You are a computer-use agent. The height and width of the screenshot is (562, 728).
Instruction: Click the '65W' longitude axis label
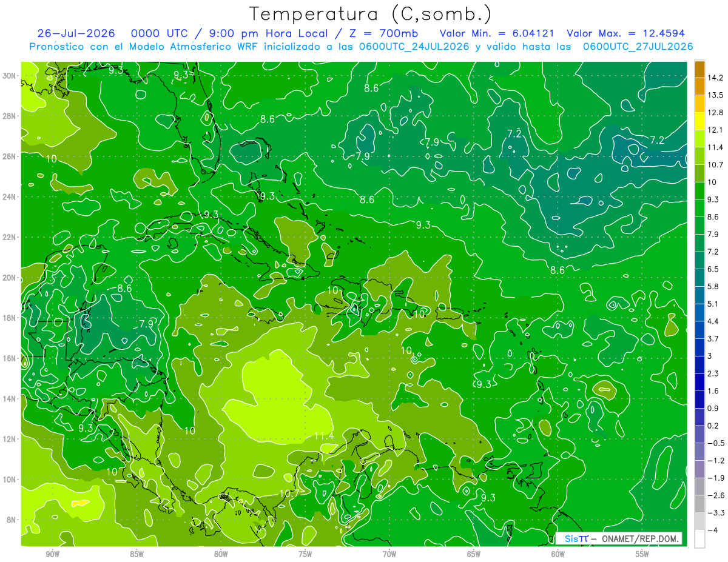(474, 555)
